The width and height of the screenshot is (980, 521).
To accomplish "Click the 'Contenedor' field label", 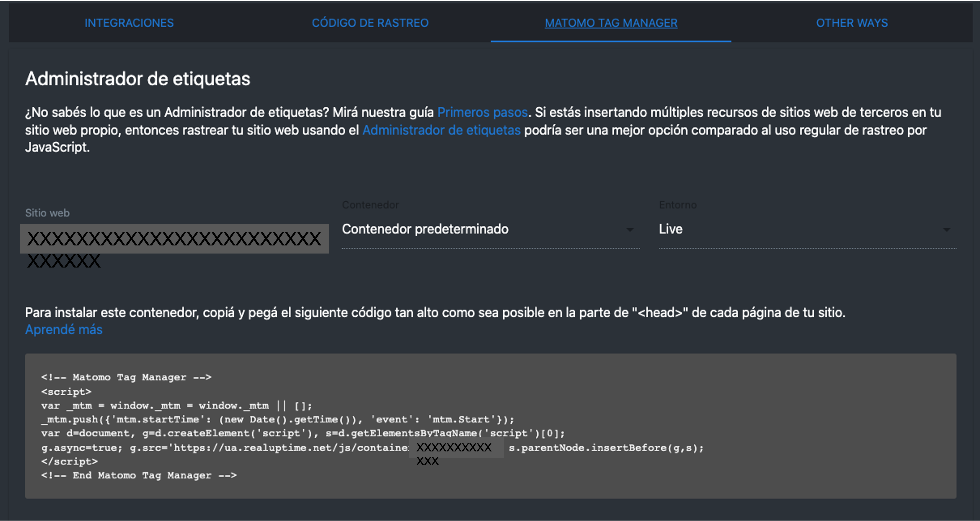I will pyautogui.click(x=370, y=205).
